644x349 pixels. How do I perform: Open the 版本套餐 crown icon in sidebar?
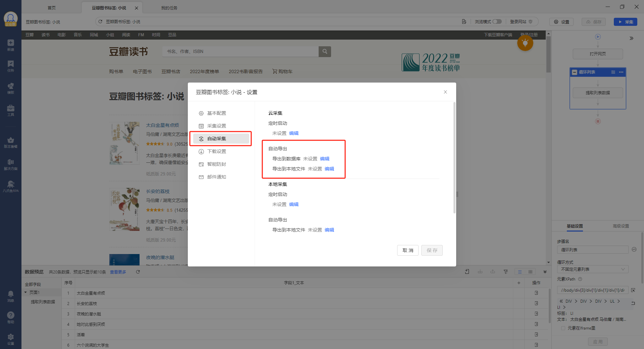pos(11,142)
